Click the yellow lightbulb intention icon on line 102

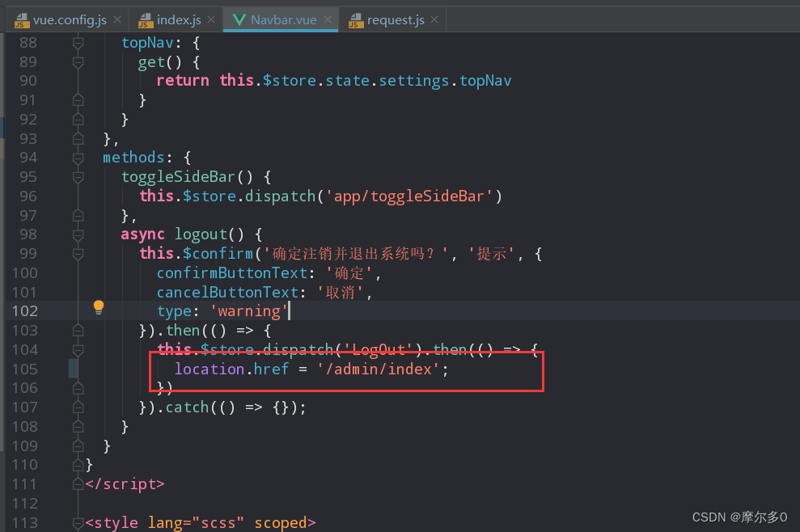click(x=99, y=307)
